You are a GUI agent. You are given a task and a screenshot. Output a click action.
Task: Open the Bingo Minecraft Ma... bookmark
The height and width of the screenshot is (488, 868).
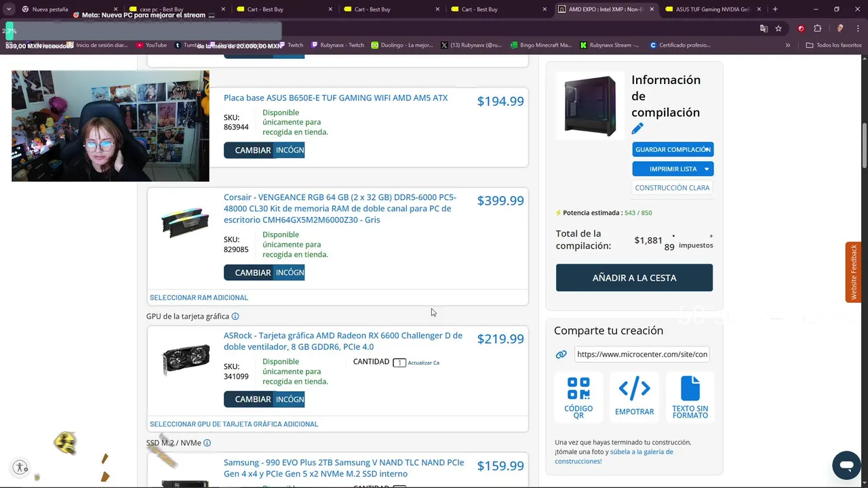(540, 45)
